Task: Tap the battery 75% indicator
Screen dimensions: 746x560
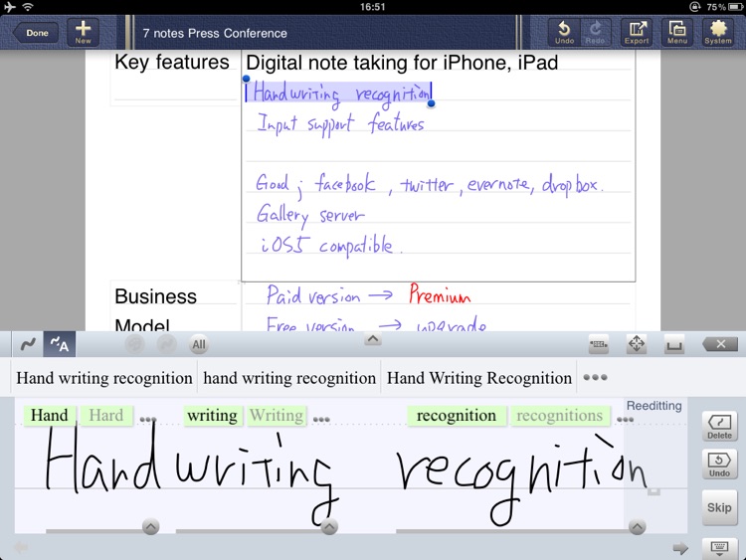Action: coord(724,7)
